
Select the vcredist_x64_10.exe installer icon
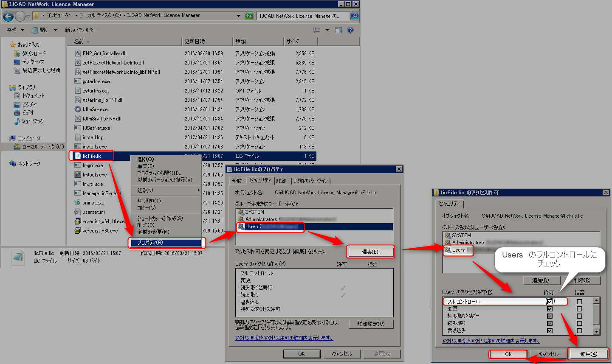tap(78, 221)
